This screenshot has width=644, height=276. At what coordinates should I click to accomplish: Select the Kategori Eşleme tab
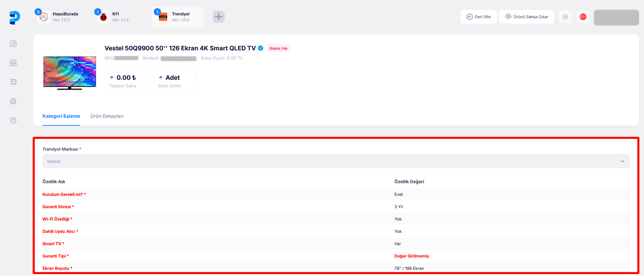point(61,116)
